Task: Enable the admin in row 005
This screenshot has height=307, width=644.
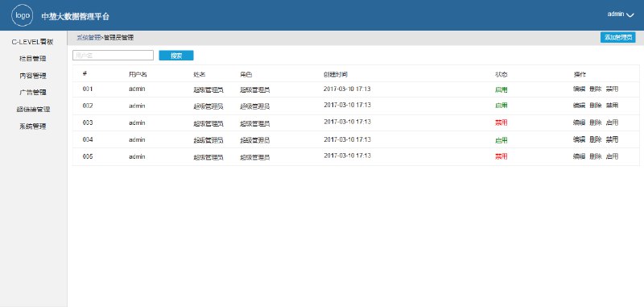Action: pyautogui.click(x=612, y=156)
